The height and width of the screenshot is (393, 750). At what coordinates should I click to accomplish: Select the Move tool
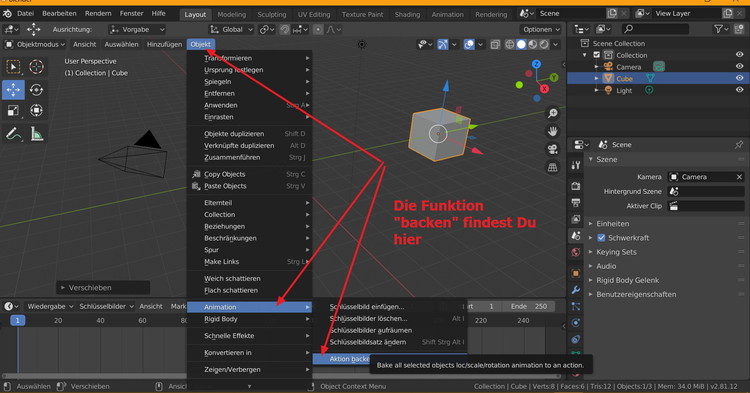click(x=13, y=89)
